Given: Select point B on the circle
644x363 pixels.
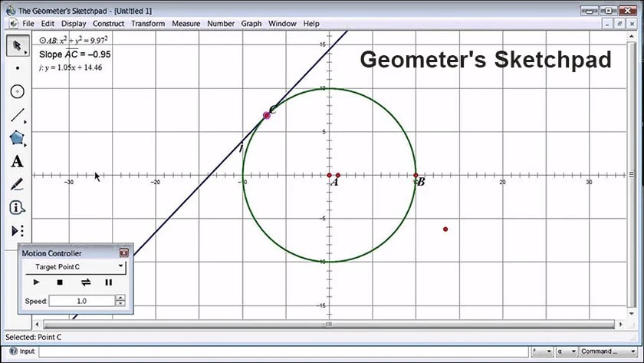Looking at the screenshot, I should click(x=416, y=175).
